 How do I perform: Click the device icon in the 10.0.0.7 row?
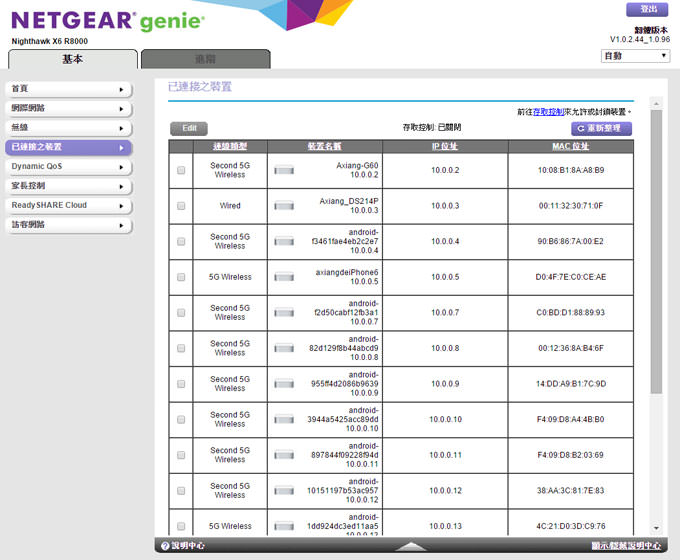pos(284,313)
